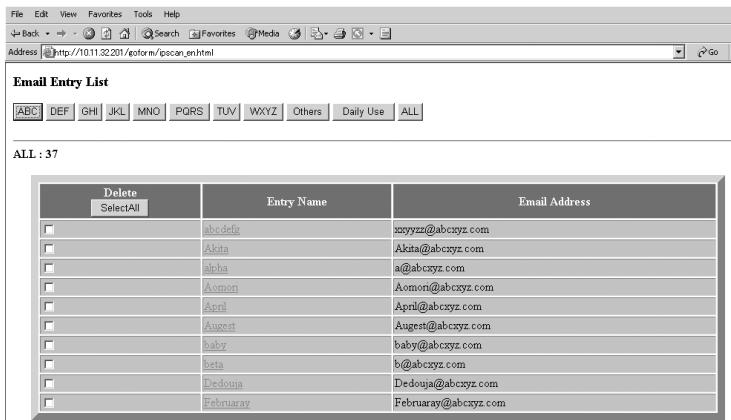Check delete box for beta

click(x=49, y=364)
